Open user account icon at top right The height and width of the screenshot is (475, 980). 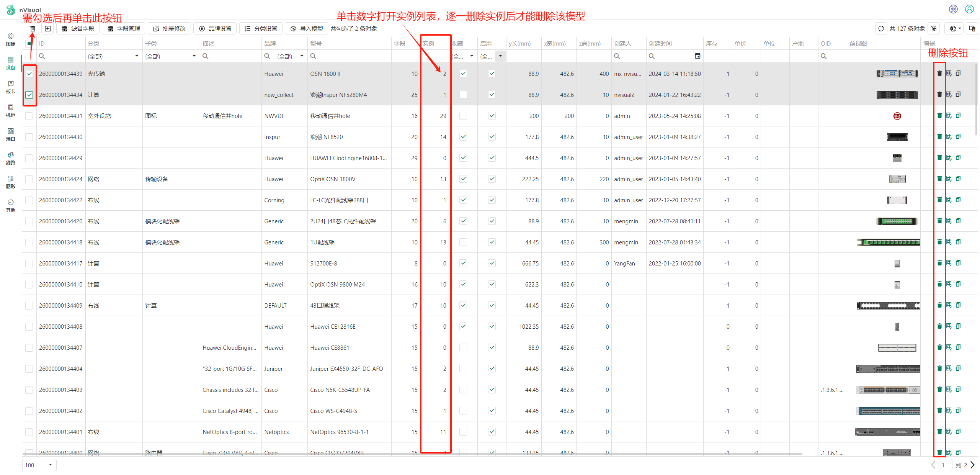pos(969,9)
